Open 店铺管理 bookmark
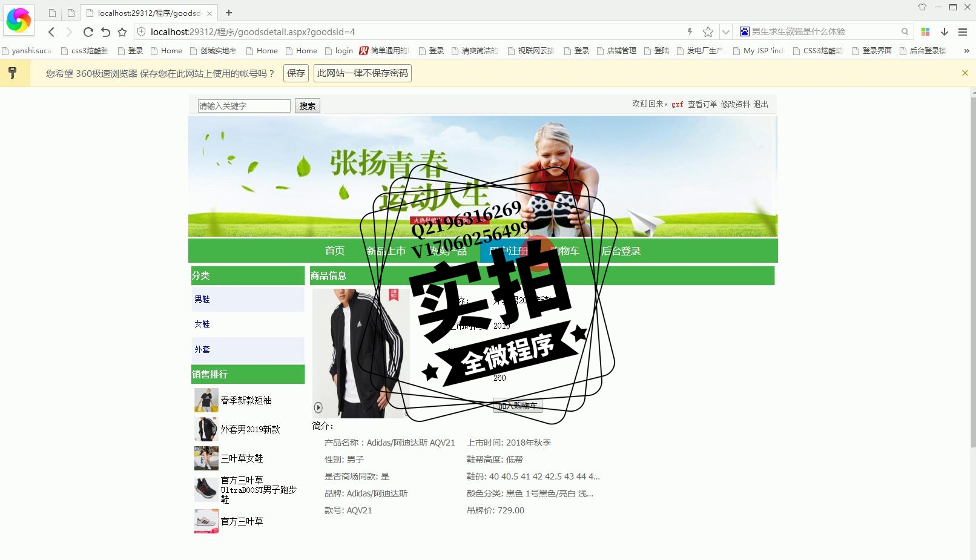Viewport: 976px width, 560px height. click(x=616, y=51)
